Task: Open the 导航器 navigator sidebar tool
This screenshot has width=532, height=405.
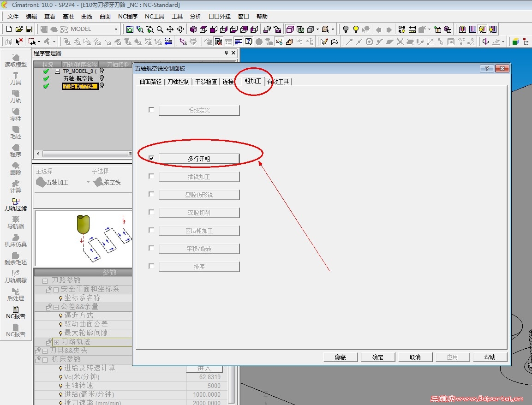Action: 16,222
